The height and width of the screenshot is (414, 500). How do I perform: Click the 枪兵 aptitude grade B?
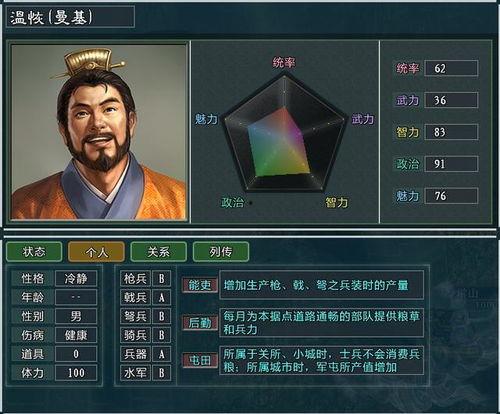point(161,278)
